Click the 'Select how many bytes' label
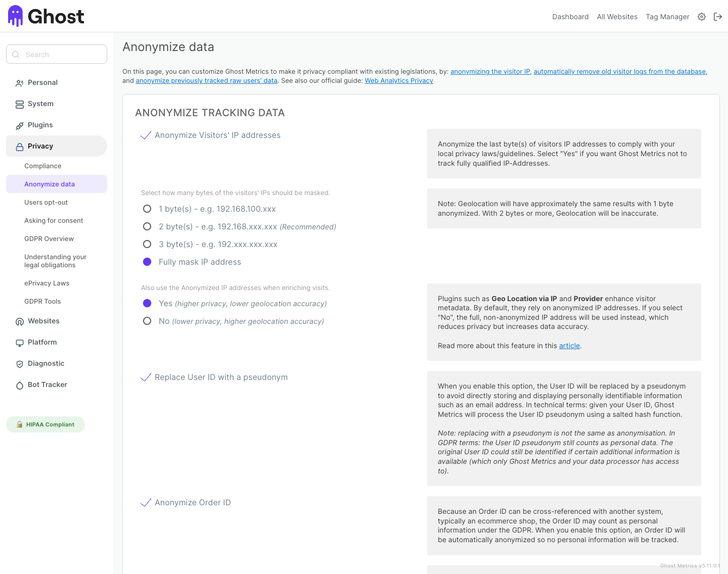 click(x=236, y=193)
